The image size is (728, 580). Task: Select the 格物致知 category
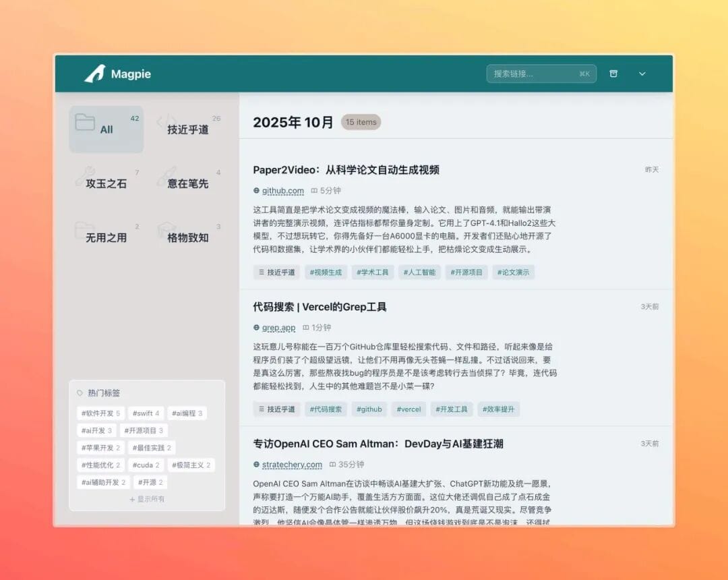click(187, 237)
